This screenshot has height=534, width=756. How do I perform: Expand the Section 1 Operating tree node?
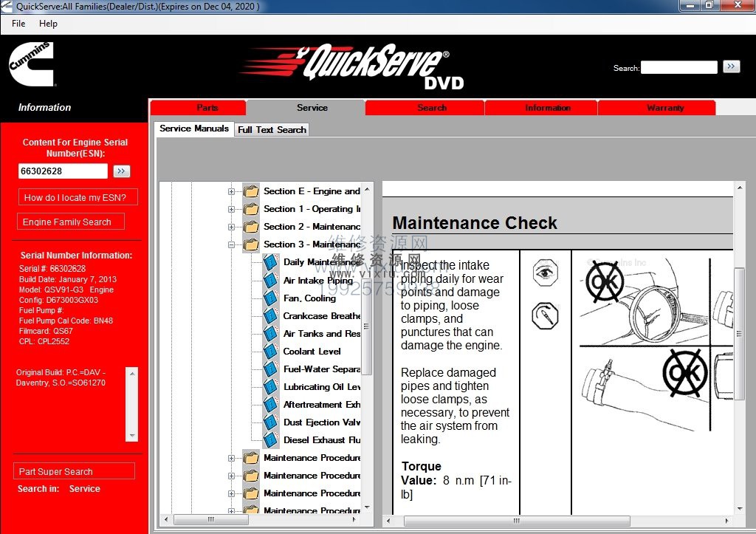coord(231,209)
